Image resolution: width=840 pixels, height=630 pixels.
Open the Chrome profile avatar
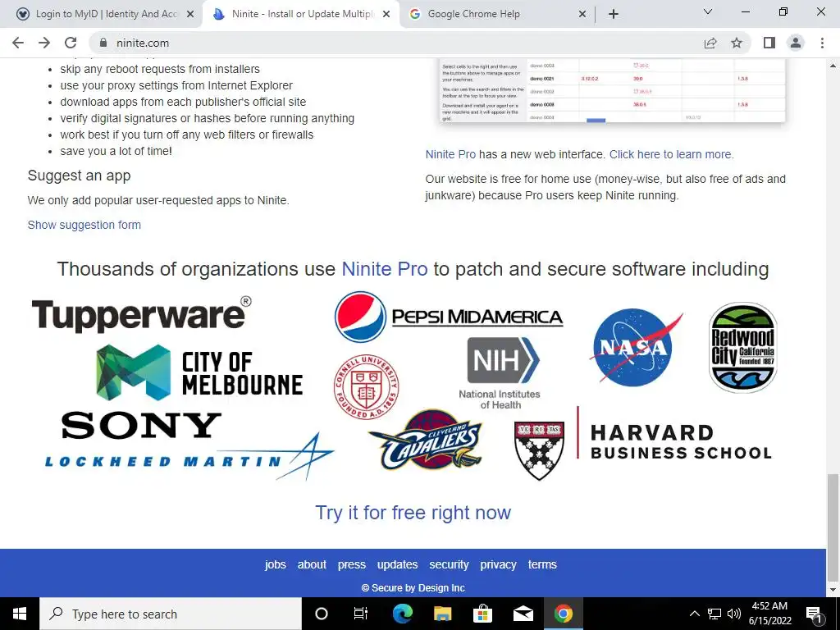click(796, 43)
